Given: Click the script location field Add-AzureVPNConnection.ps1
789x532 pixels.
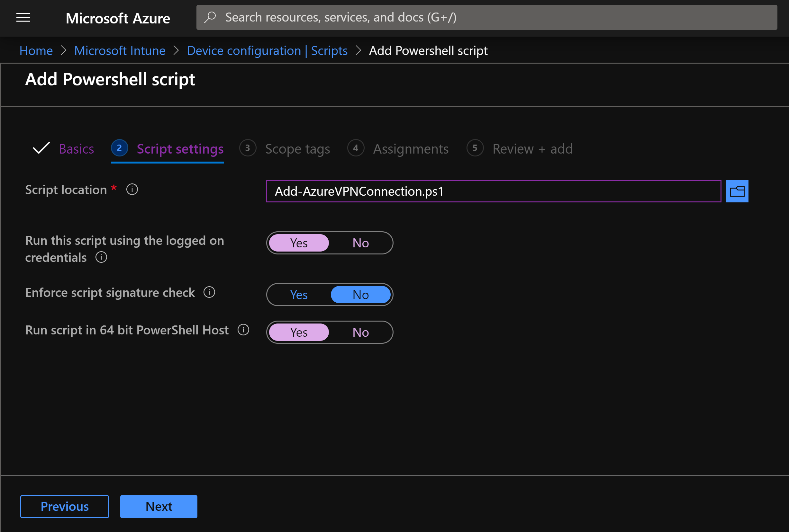Looking at the screenshot, I should (494, 191).
